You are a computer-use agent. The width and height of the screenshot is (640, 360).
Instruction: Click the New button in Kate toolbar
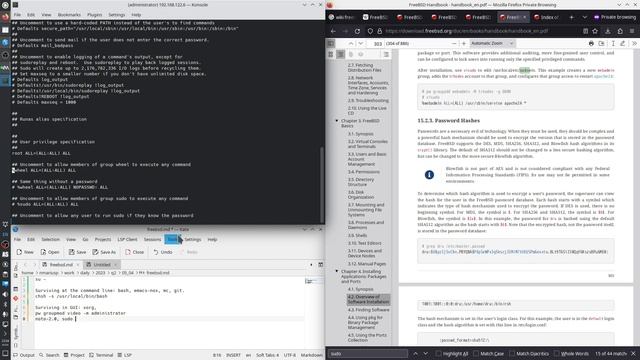pos(25,252)
